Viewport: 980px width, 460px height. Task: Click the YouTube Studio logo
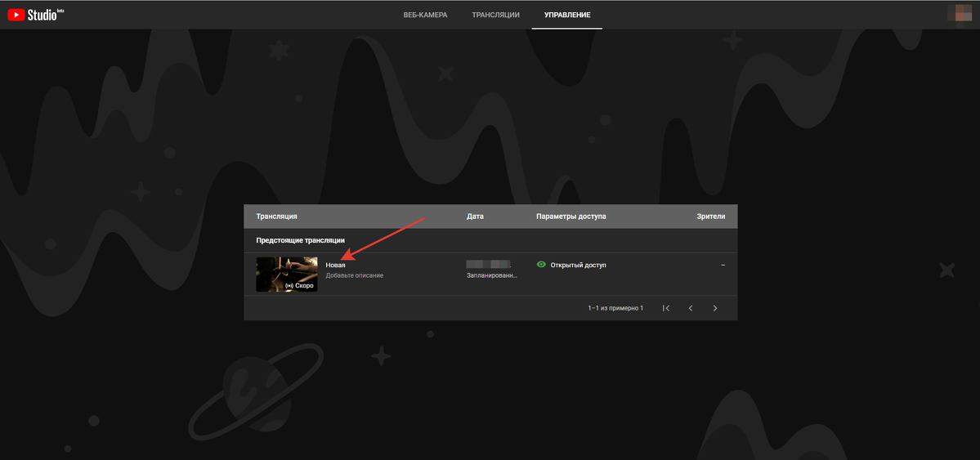point(35,15)
